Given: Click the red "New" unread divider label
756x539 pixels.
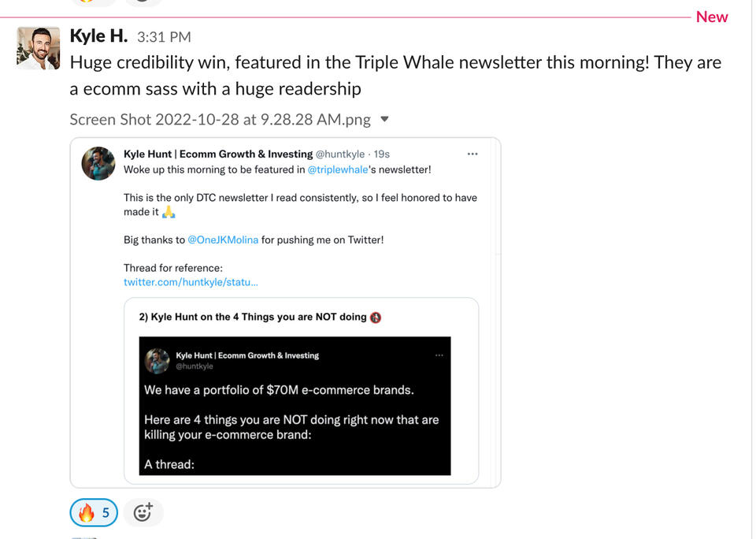Looking at the screenshot, I should tap(712, 17).
